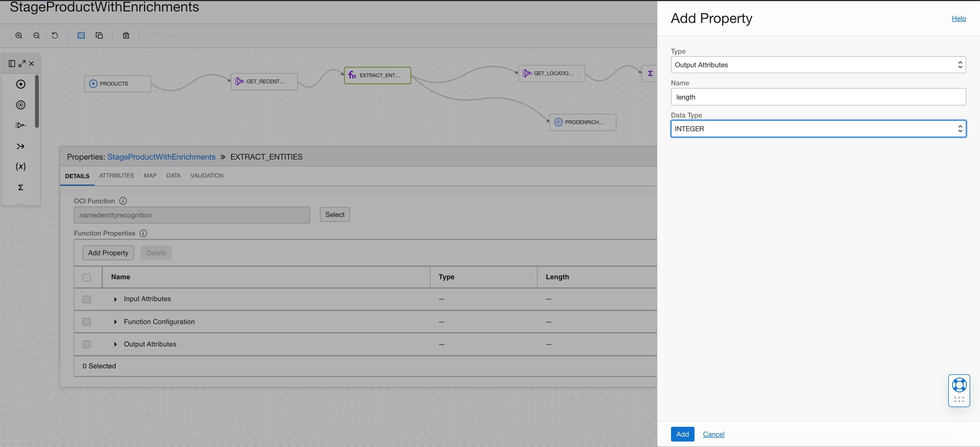Click the Zoom Out canvas icon
Viewport: 980px width, 447px height.
click(x=37, y=35)
